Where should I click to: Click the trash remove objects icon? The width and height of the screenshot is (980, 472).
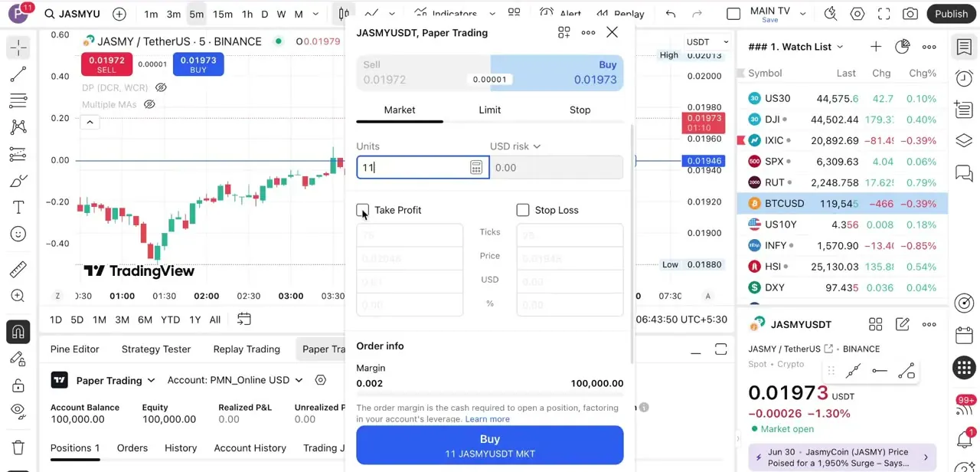tap(18, 447)
